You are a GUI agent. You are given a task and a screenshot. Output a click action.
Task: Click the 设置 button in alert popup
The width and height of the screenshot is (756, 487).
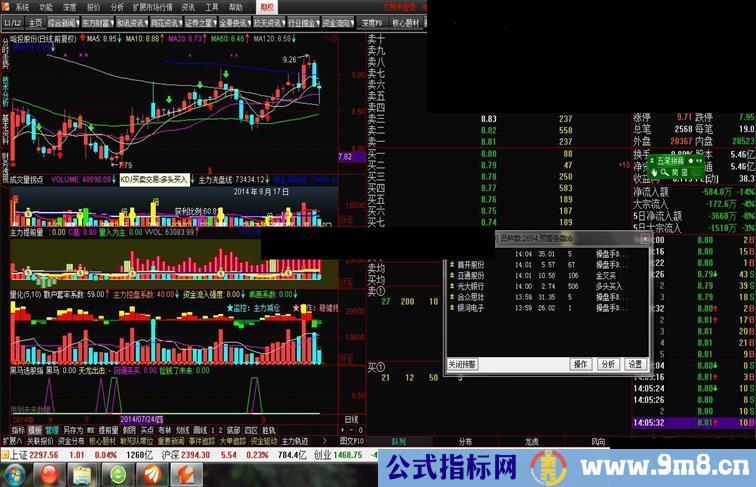coord(635,365)
